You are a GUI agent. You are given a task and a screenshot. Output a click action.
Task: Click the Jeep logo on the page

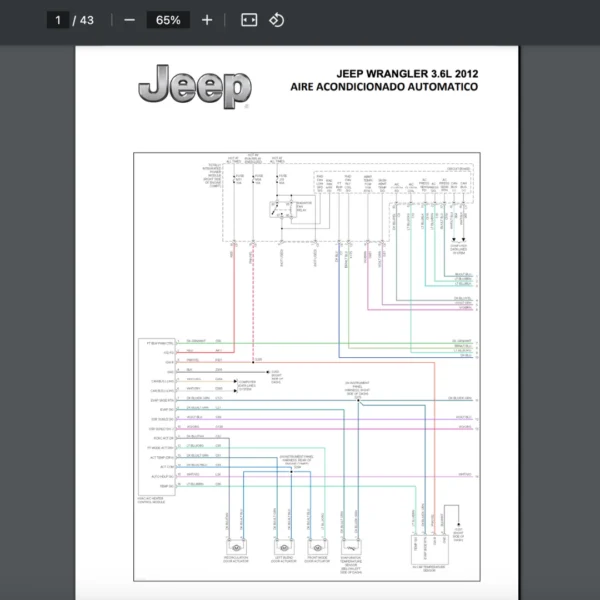[x=195, y=87]
